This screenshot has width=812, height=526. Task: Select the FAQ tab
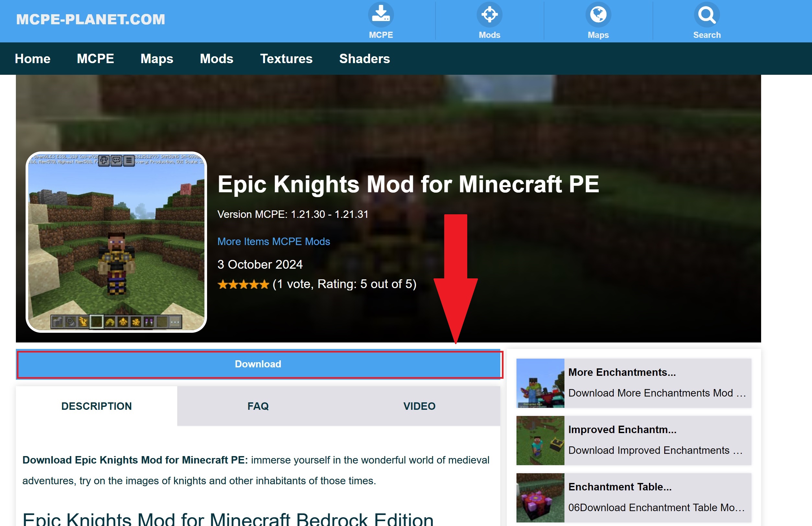[x=258, y=406]
